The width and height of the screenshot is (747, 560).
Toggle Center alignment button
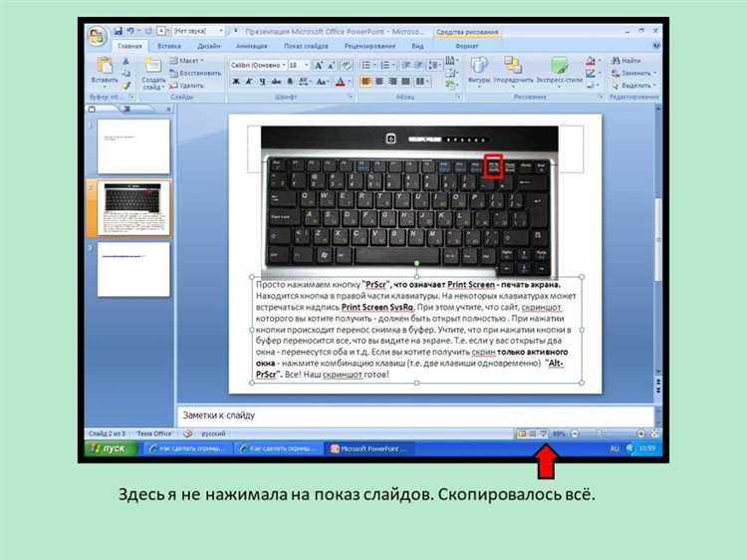pos(379,82)
